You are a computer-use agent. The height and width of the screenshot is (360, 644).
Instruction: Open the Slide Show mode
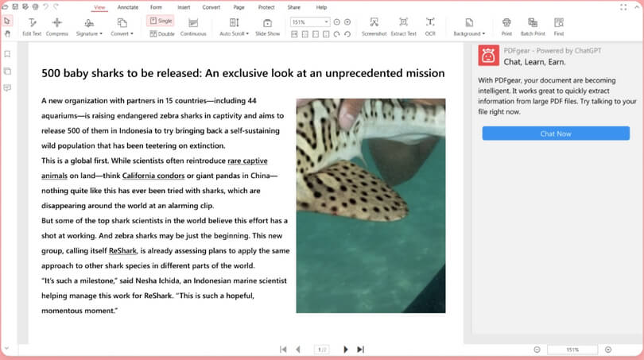[267, 27]
